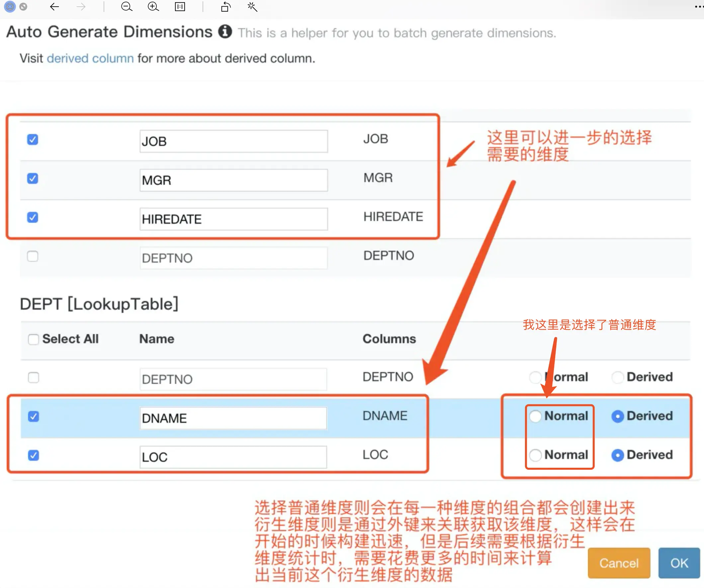
Task: Click the LOC name input field
Action: [x=233, y=457]
